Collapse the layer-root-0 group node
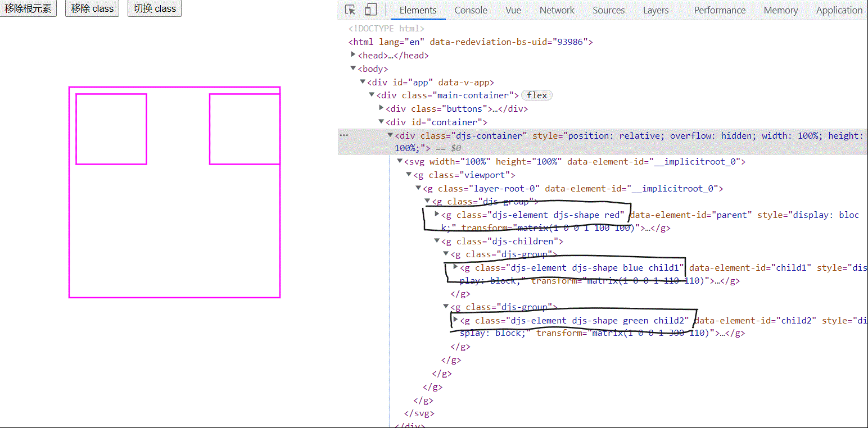Viewport: 868px width, 428px height. 418,188
